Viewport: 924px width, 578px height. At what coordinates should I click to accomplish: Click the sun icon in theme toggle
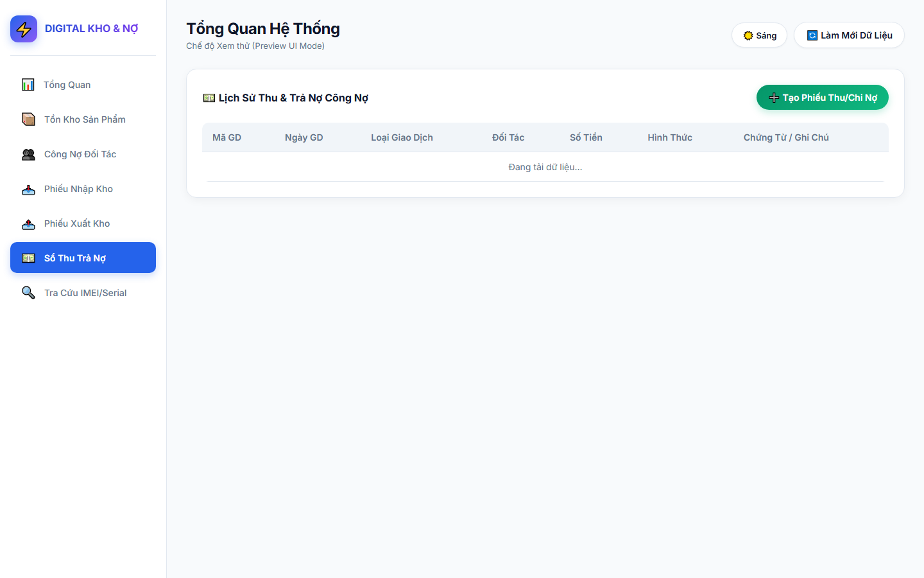point(748,35)
